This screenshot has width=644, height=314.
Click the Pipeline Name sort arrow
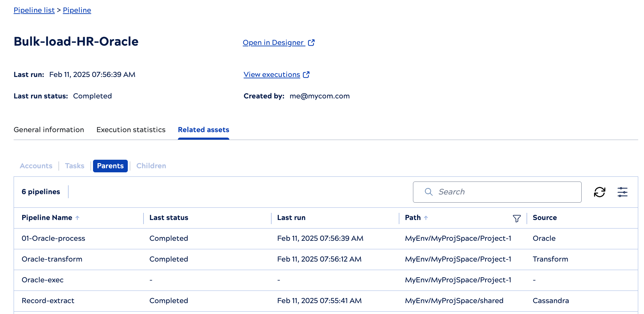(78, 218)
